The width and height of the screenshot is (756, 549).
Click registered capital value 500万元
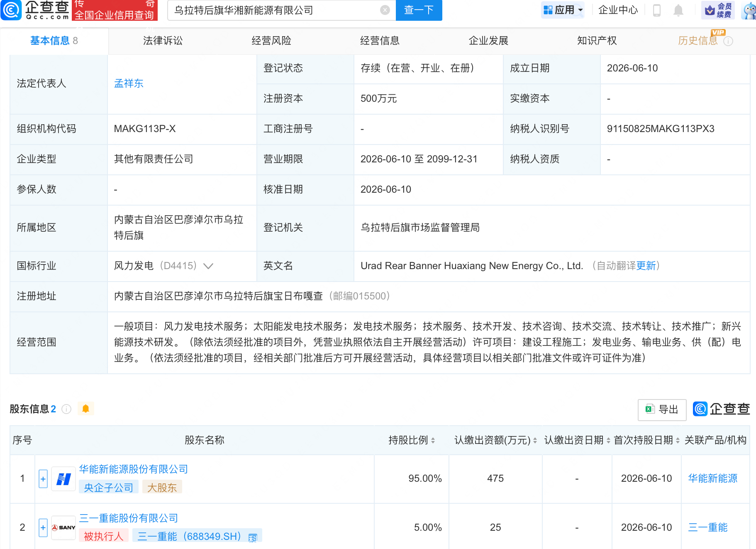click(378, 98)
